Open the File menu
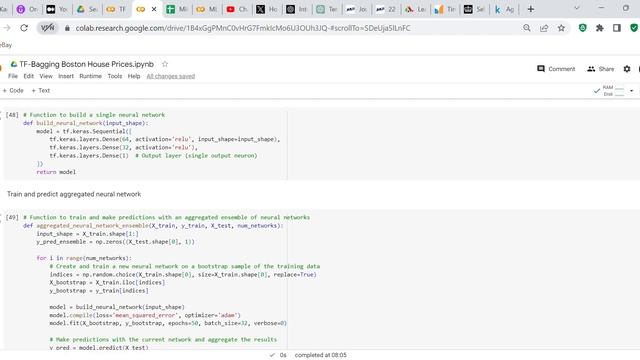Image resolution: width=640 pixels, height=360 pixels. pos(13,76)
